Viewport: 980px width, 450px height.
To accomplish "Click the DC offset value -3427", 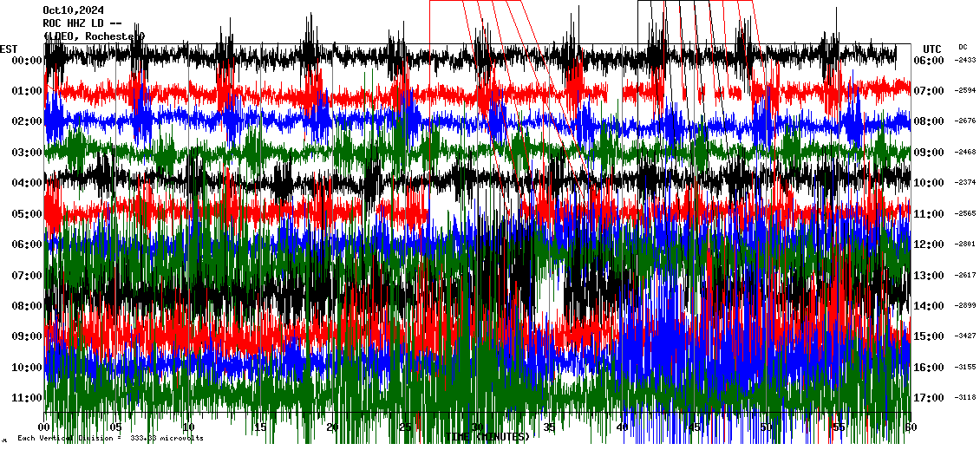I will coord(965,336).
